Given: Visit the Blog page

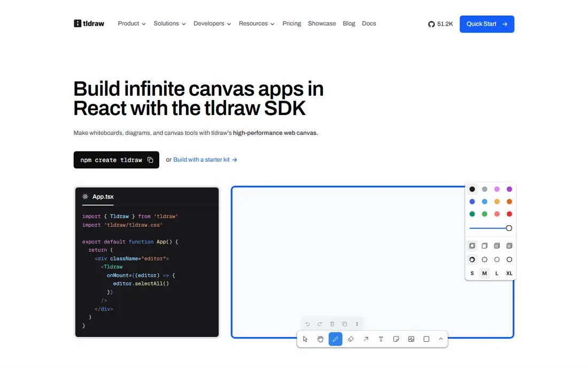Looking at the screenshot, I should point(349,24).
